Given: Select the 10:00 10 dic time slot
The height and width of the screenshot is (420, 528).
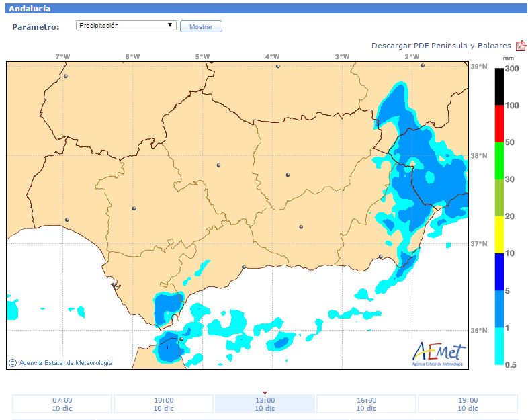Looking at the screenshot, I should pyautogui.click(x=164, y=404).
